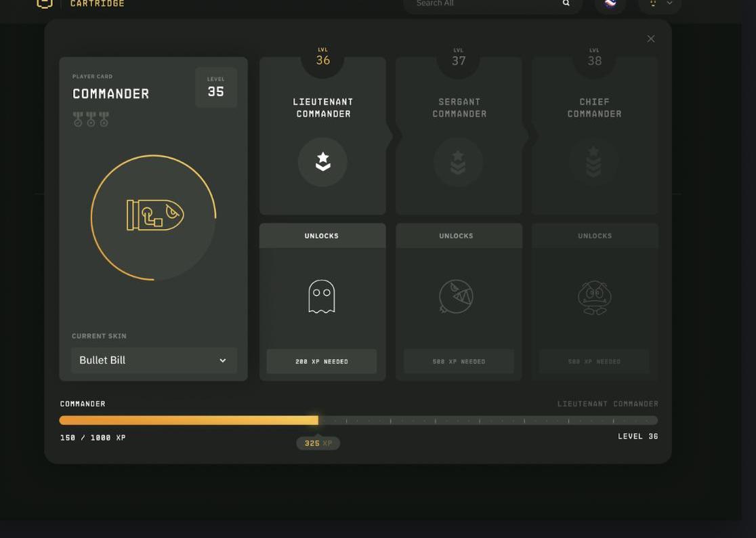Open the top-right account menu chevron

[x=669, y=4]
